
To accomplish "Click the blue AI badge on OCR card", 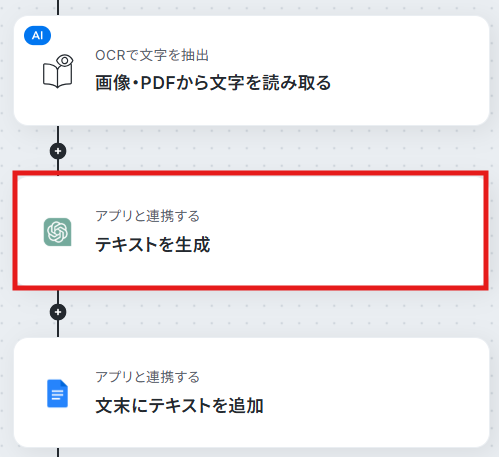I will [x=37, y=35].
